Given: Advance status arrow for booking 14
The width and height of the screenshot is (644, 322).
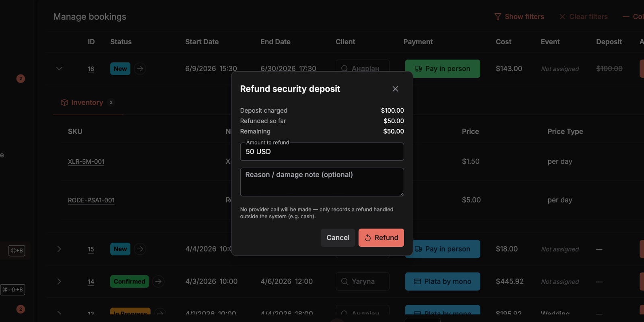Looking at the screenshot, I should [x=159, y=281].
